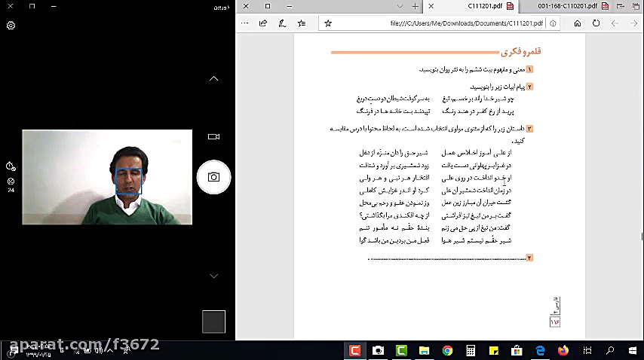Open Sticky Notes from the taskbar
The height and width of the screenshot is (360, 644).
(x=494, y=350)
